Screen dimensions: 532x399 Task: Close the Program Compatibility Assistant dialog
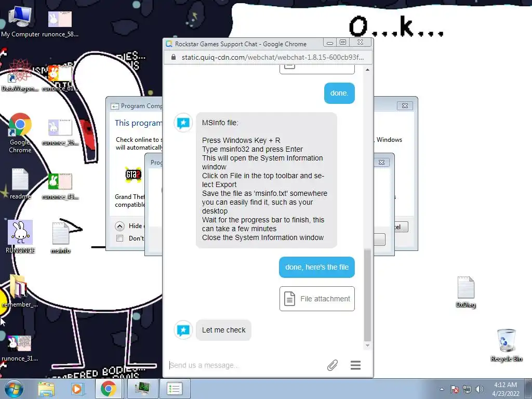(x=405, y=105)
